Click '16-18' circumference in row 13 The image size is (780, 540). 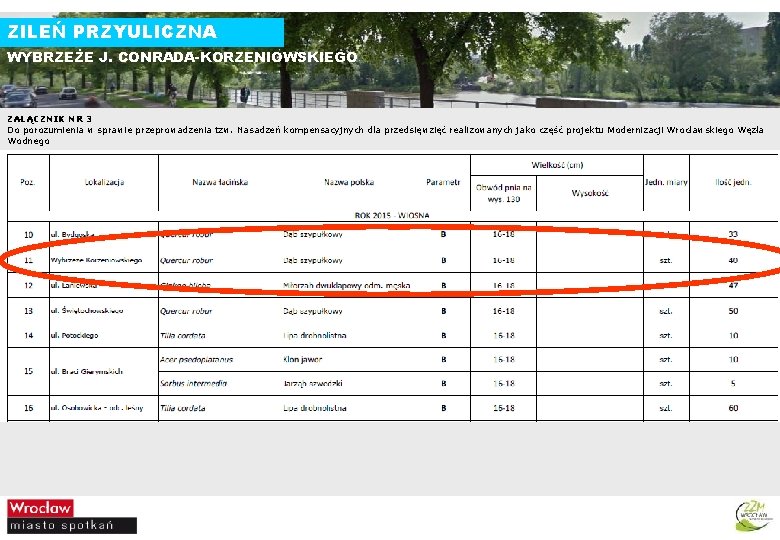coord(503,311)
